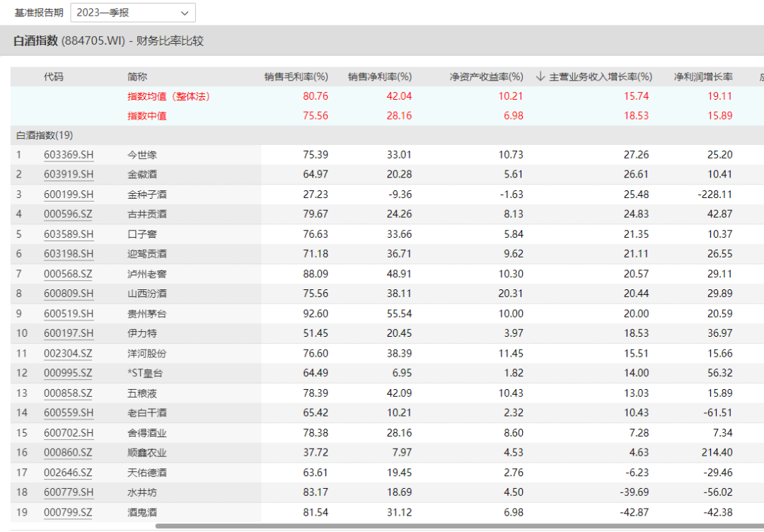Open stock code 600199.SH link
Viewport: 764px width, 532px height.
pos(69,195)
